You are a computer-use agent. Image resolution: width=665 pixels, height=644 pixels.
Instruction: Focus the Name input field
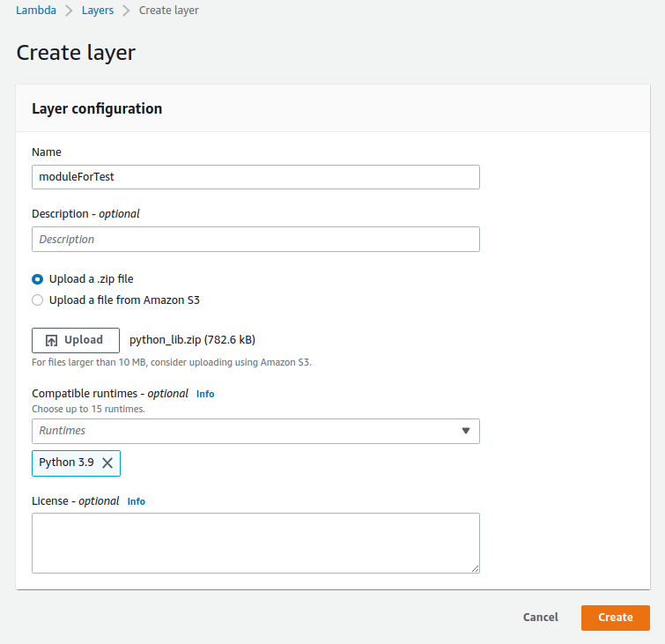pyautogui.click(x=255, y=177)
